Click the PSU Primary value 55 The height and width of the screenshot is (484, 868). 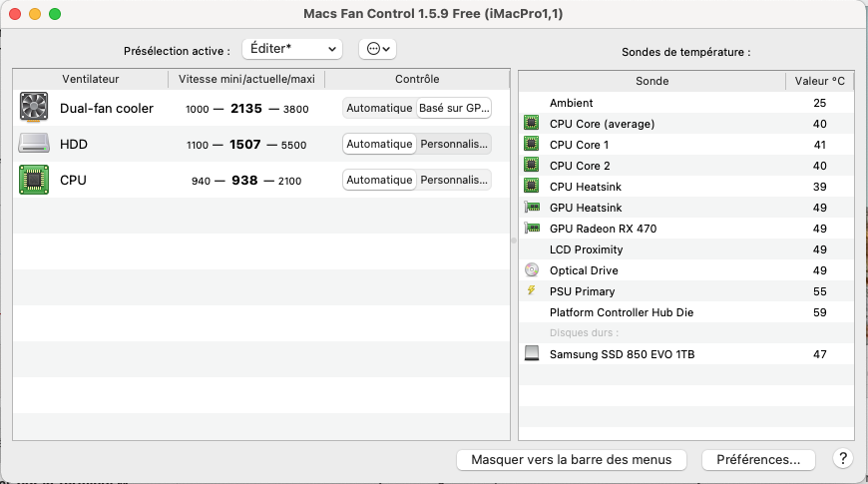(820, 291)
